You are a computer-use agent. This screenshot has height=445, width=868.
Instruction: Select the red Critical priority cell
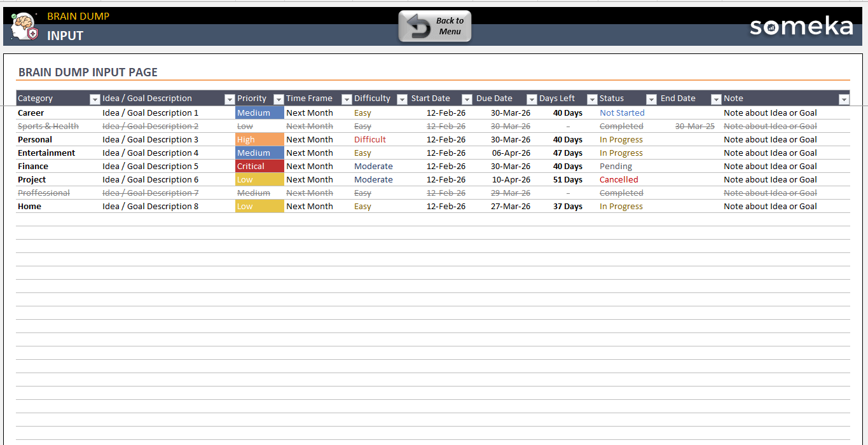(x=259, y=167)
